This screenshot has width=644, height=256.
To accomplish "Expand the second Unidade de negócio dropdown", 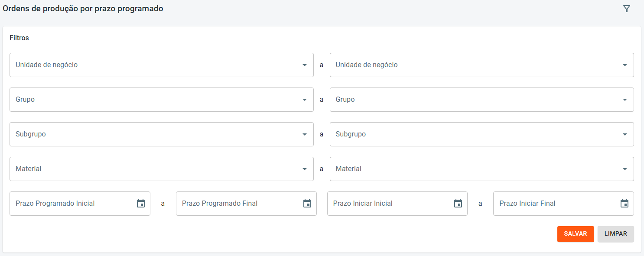I will pos(624,65).
